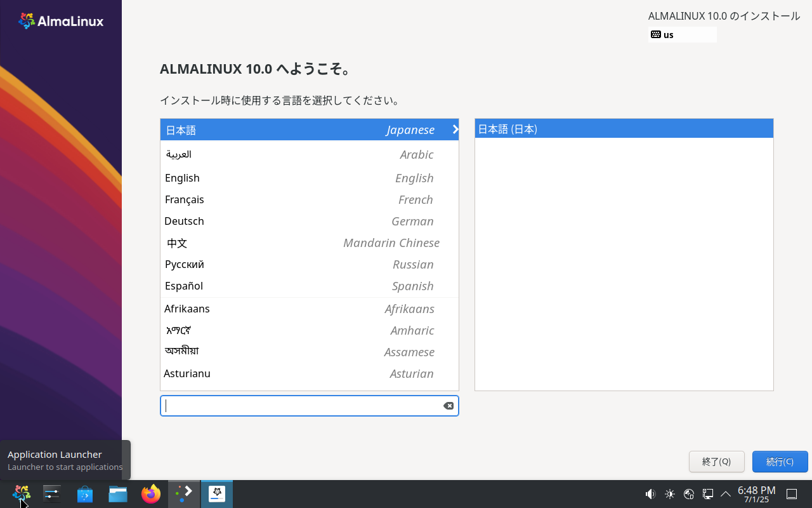Click the display/monitor tray icon
812x508 pixels.
click(708, 493)
